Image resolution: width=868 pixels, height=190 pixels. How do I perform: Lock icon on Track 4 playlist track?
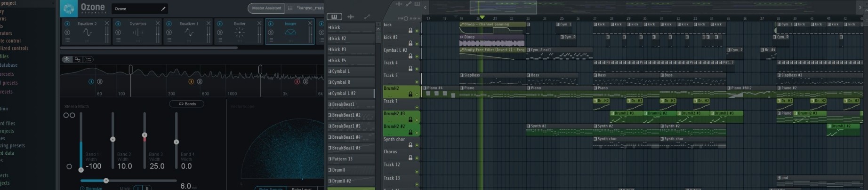point(410,69)
